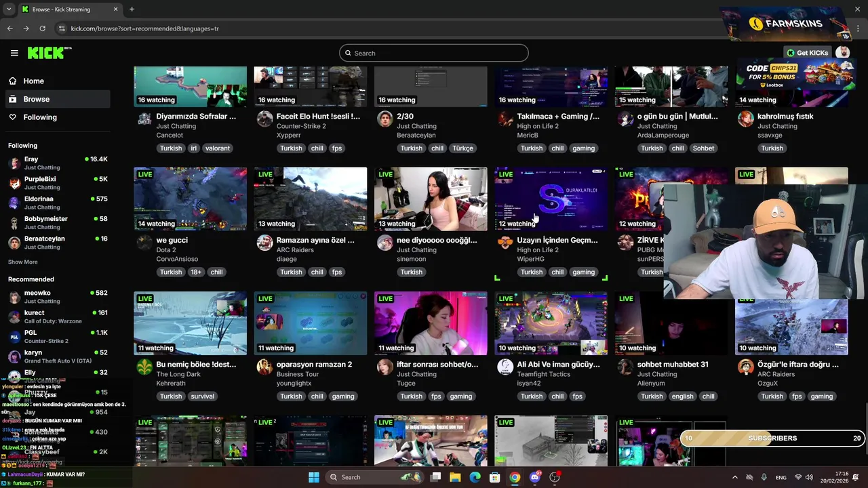Open Eldorinaa channel in sidebar
This screenshot has width=868, height=488.
pos(58,203)
